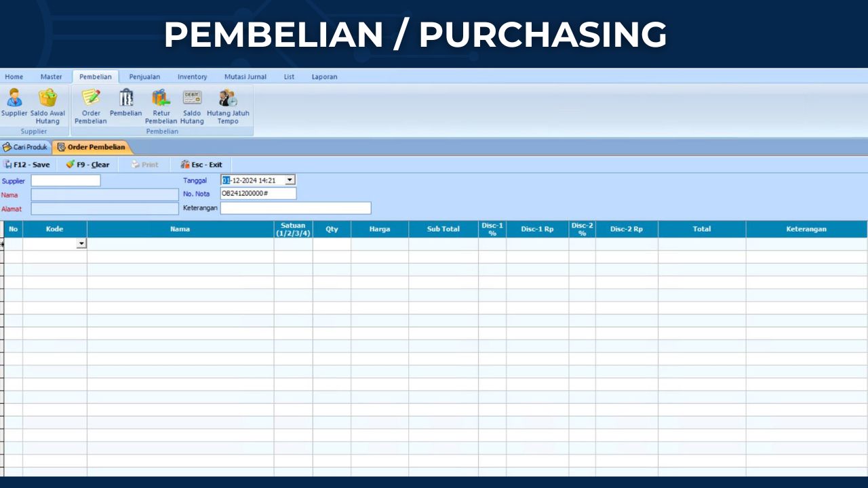Click Esc - Exit button
Viewport: 868px width, 488px height.
tap(201, 165)
